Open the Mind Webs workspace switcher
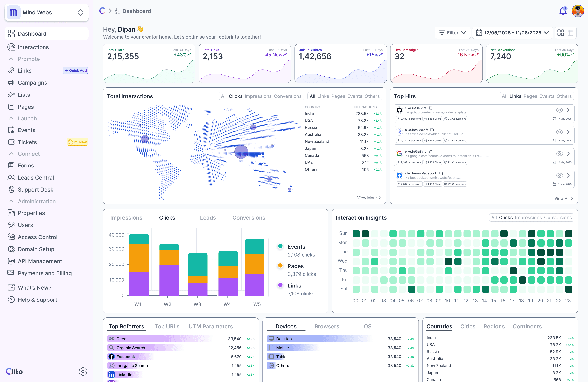Viewport: 588px width, 382px height. click(x=80, y=12)
